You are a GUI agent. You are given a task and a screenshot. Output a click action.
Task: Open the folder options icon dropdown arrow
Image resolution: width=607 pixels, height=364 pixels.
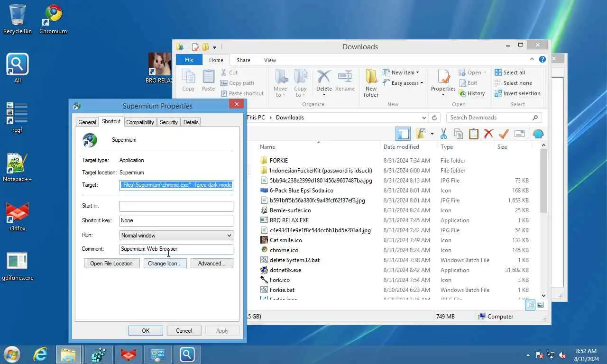click(432, 134)
